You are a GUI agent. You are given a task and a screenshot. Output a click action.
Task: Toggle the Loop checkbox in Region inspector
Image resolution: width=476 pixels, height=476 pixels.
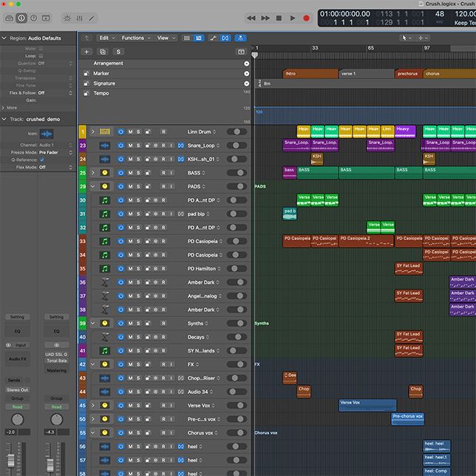pos(41,56)
